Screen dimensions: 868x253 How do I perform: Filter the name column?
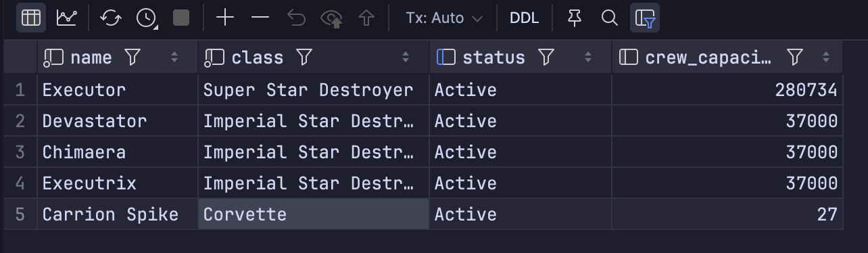coord(132,57)
